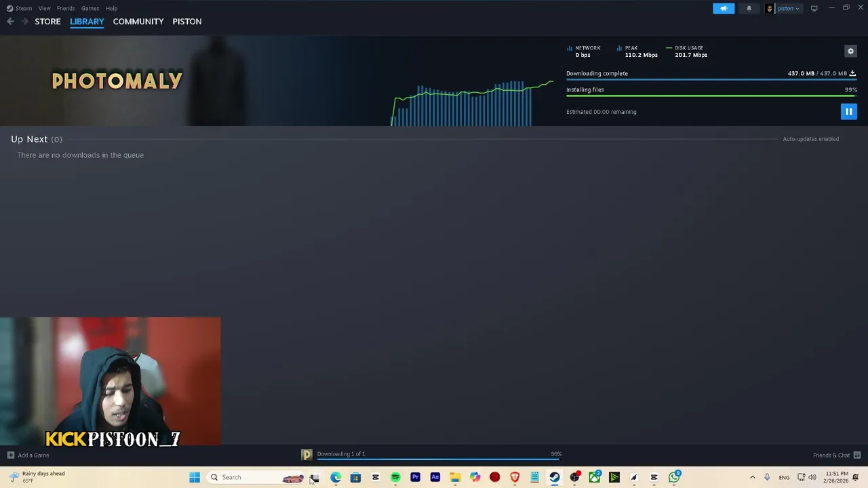The height and width of the screenshot is (488, 868).
Task: Open Microsoft Edge from taskbar
Action: tap(336, 477)
